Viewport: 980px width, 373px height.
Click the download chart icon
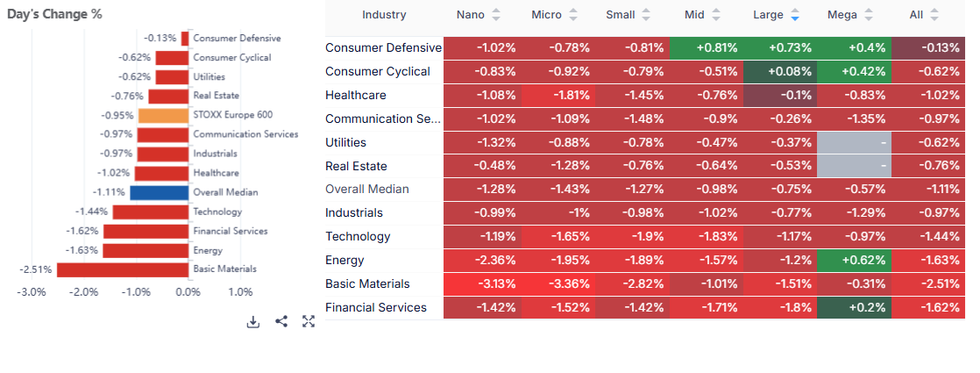[x=253, y=321]
